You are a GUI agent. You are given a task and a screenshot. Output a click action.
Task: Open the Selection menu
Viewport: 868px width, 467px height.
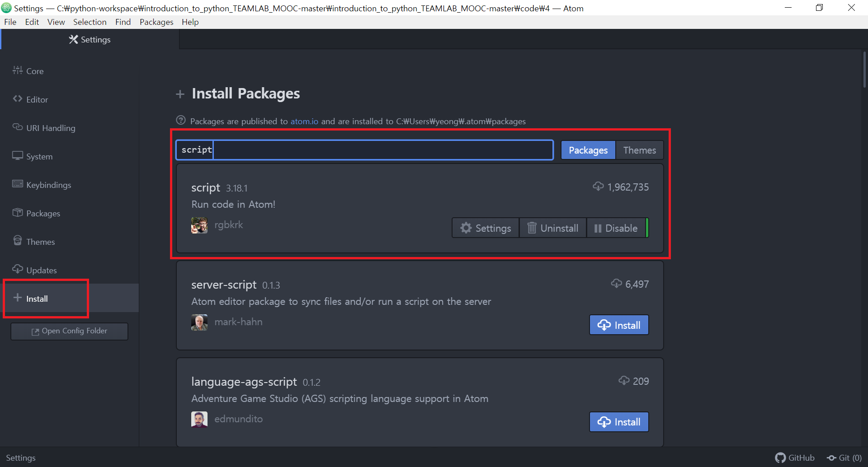click(x=90, y=22)
